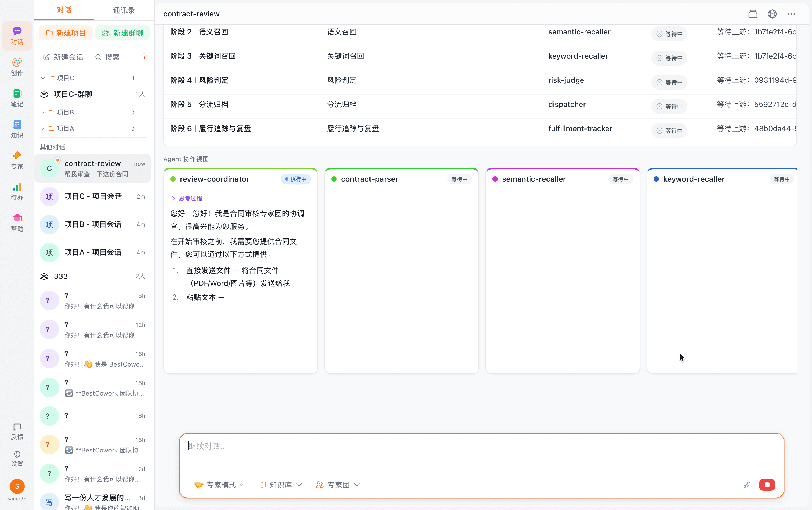
Task: Open the 8h old ? conversation
Action: pos(93,301)
